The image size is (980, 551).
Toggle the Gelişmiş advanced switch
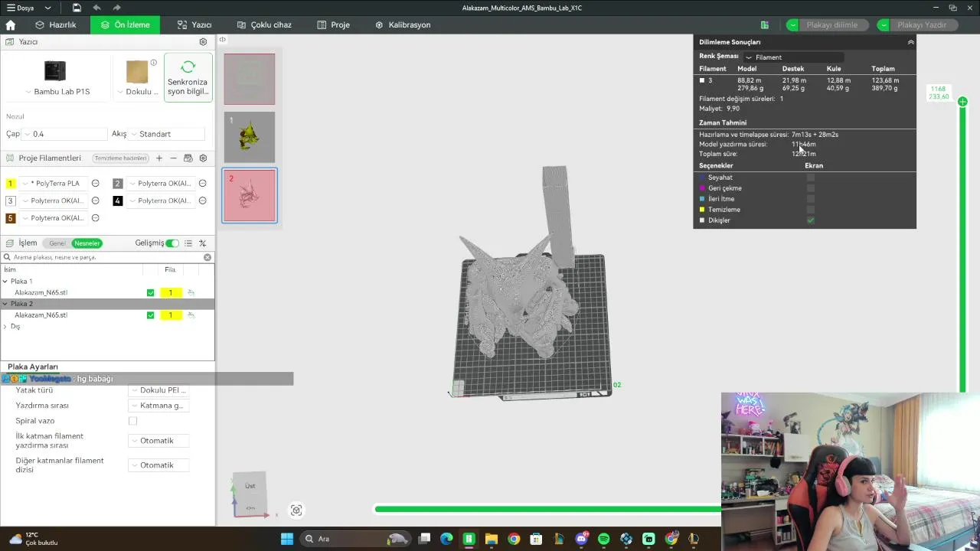pyautogui.click(x=172, y=243)
